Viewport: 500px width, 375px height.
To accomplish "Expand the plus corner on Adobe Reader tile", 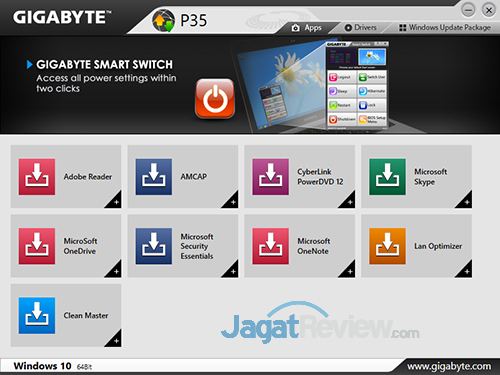I will 115,201.
